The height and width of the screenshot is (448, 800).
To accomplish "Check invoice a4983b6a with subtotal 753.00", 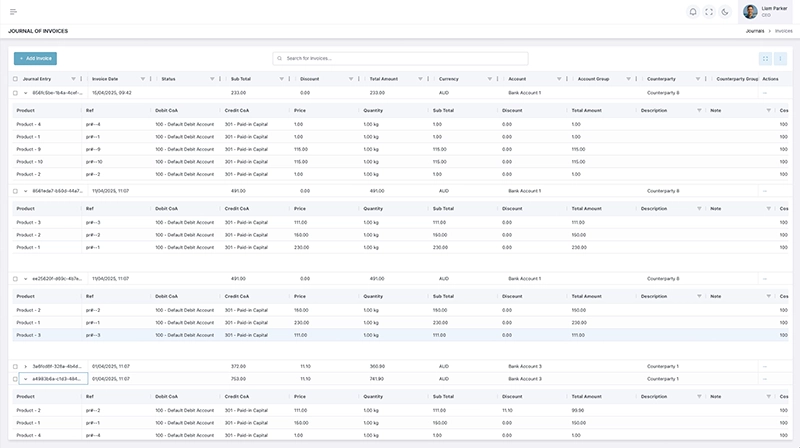I will coord(15,379).
